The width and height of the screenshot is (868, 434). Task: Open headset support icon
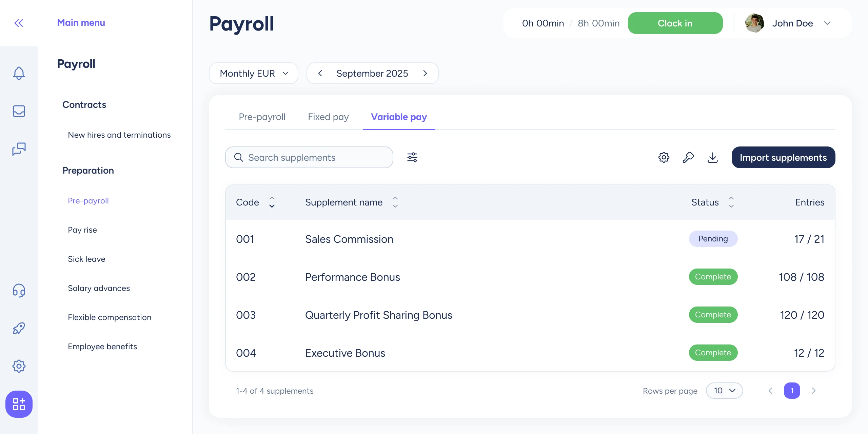pyautogui.click(x=19, y=291)
